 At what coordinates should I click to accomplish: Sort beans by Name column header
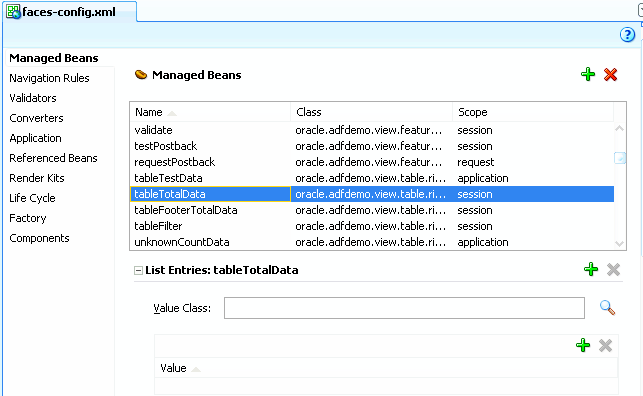coord(210,112)
